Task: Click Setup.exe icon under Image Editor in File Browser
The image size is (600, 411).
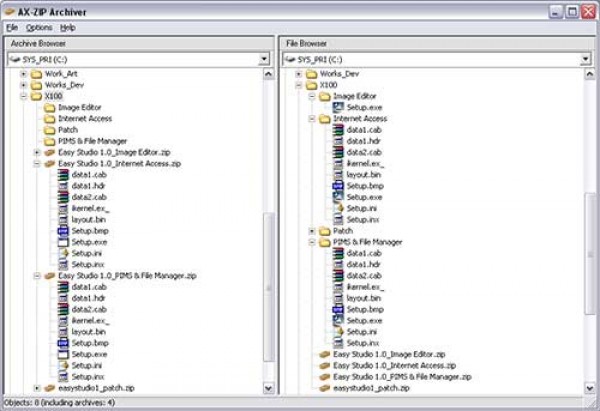Action: click(x=338, y=108)
